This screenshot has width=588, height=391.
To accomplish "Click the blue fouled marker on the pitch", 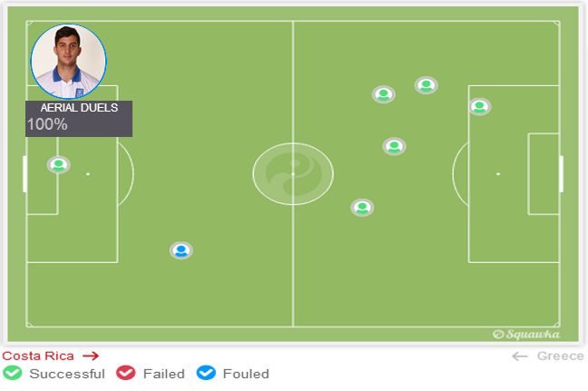I will pyautogui.click(x=181, y=250).
